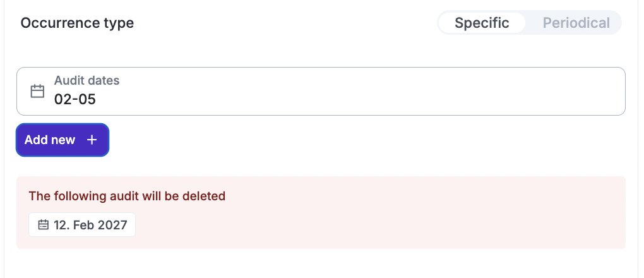
Task: Select the Specific occurrence type
Action: point(482,23)
